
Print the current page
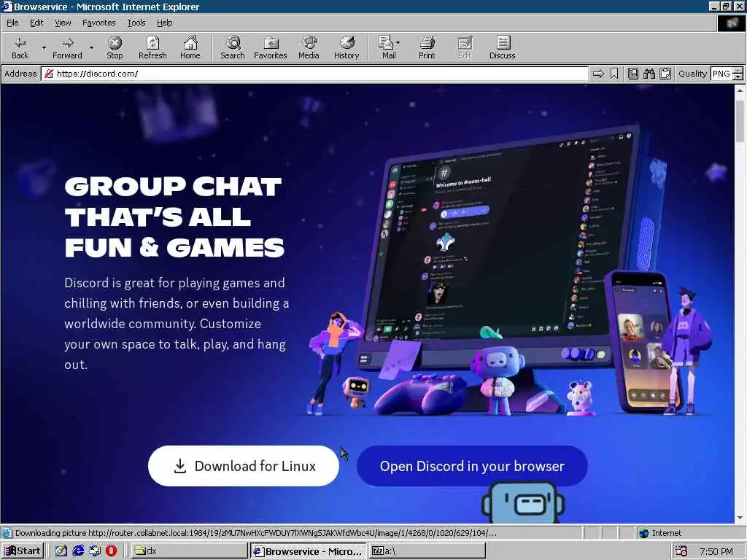pyautogui.click(x=427, y=47)
